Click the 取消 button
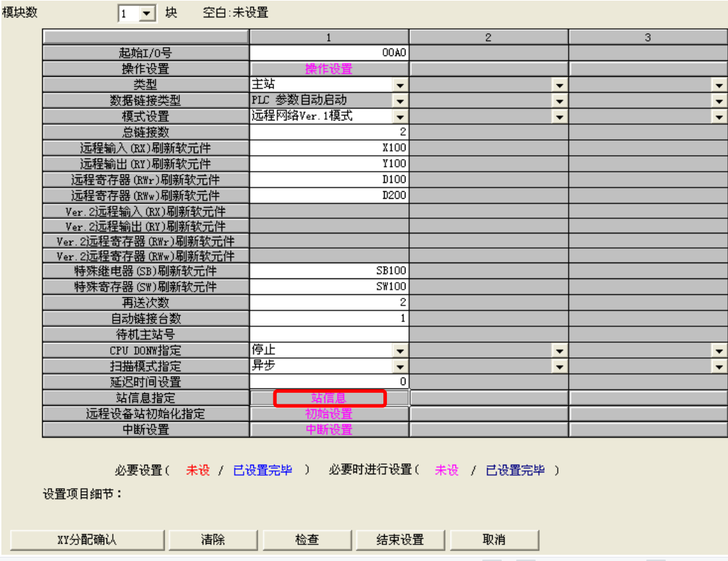 coord(494,540)
